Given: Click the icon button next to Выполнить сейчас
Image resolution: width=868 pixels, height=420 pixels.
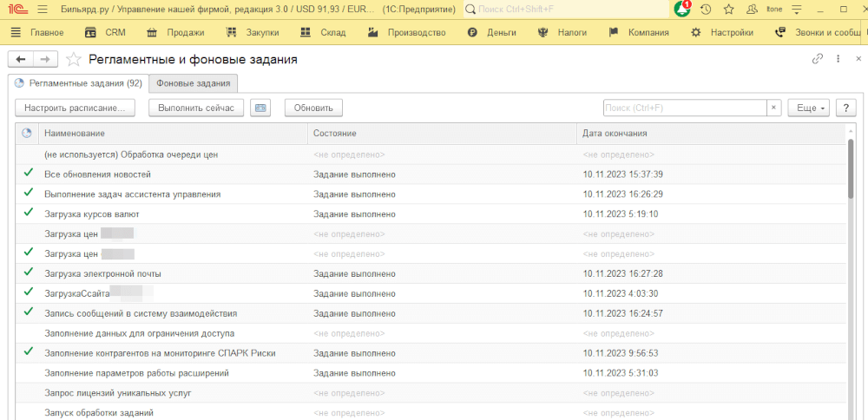Looking at the screenshot, I should point(260,108).
